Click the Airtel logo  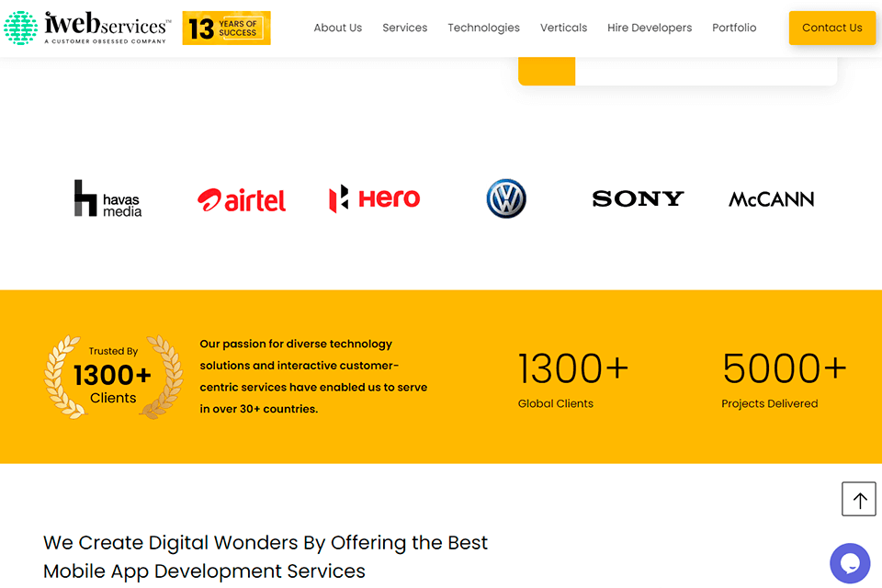point(242,199)
